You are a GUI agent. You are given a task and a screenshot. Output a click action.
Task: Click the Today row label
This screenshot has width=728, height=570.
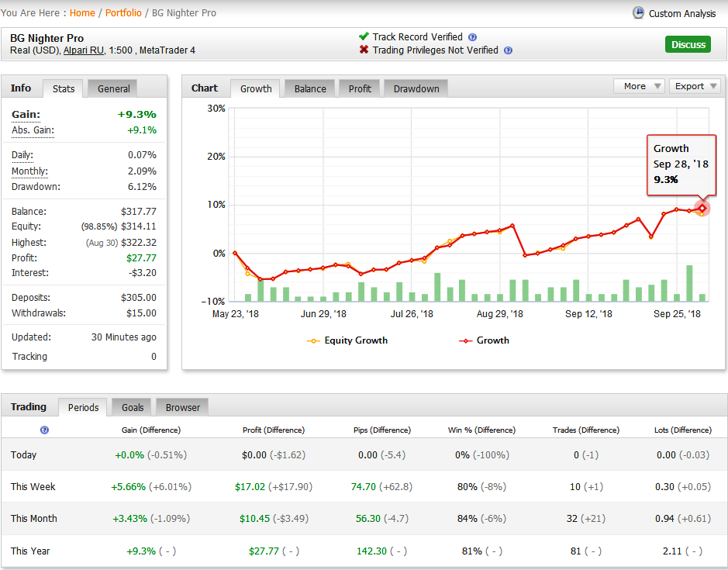click(x=24, y=454)
